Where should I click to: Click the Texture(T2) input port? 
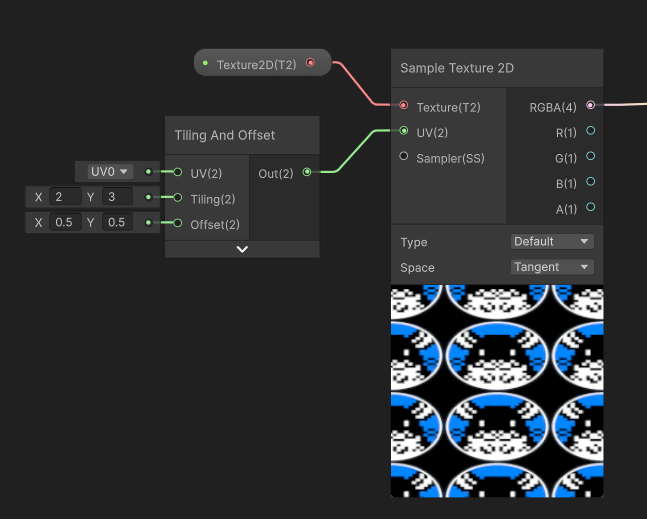click(404, 106)
